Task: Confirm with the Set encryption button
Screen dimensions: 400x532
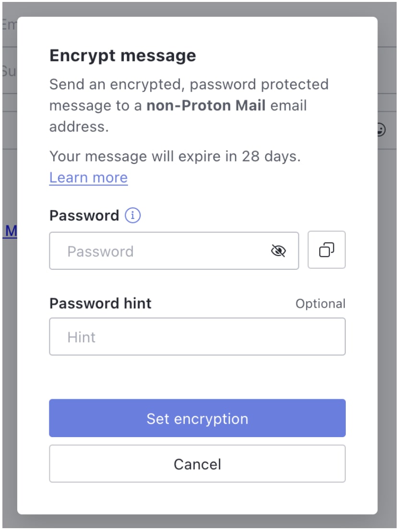Action: (197, 418)
